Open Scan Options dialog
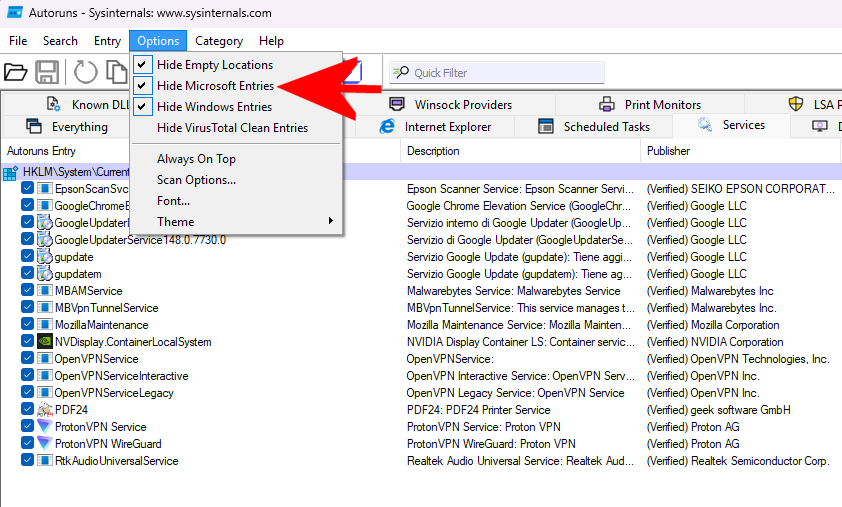The width and height of the screenshot is (842, 507). (x=236, y=179)
